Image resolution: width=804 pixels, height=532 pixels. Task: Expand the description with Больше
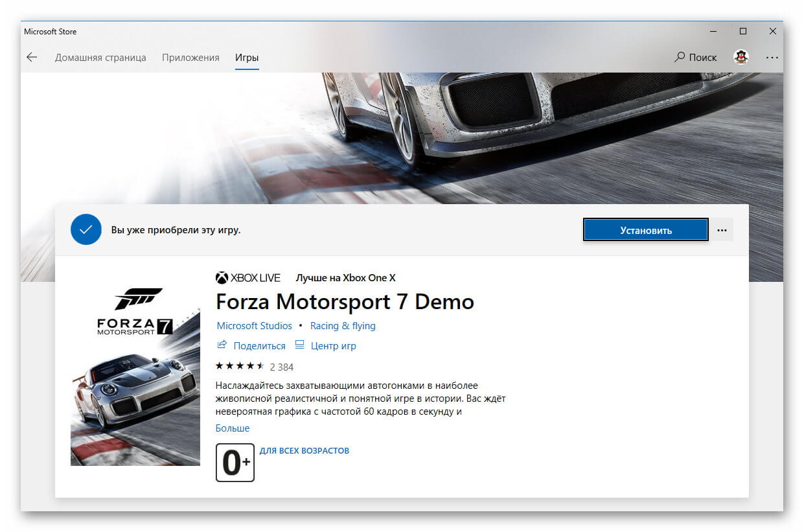pyautogui.click(x=233, y=428)
